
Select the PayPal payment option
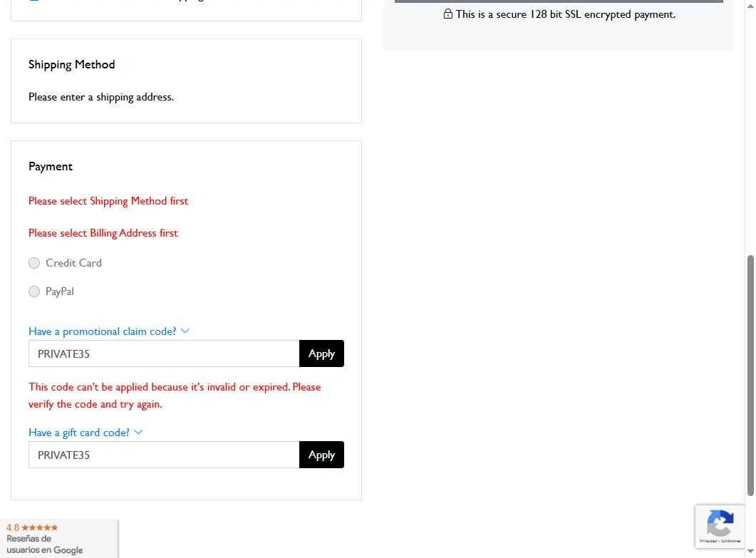click(34, 291)
